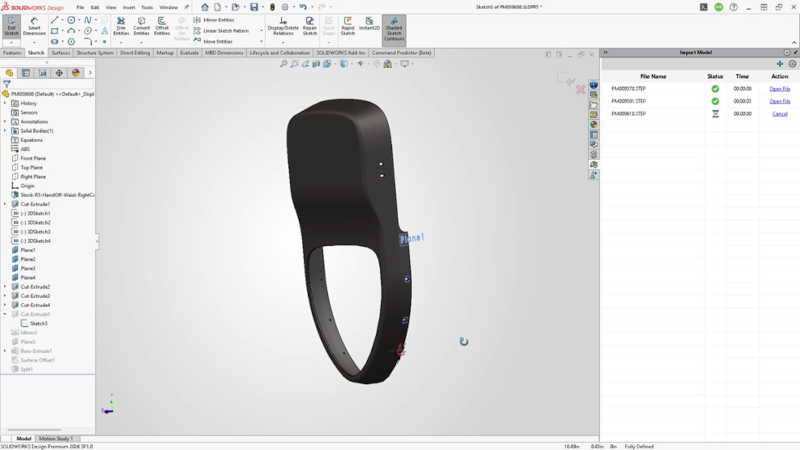The image size is (800, 450).
Task: Switch to the Surfaces tab
Action: 60,53
